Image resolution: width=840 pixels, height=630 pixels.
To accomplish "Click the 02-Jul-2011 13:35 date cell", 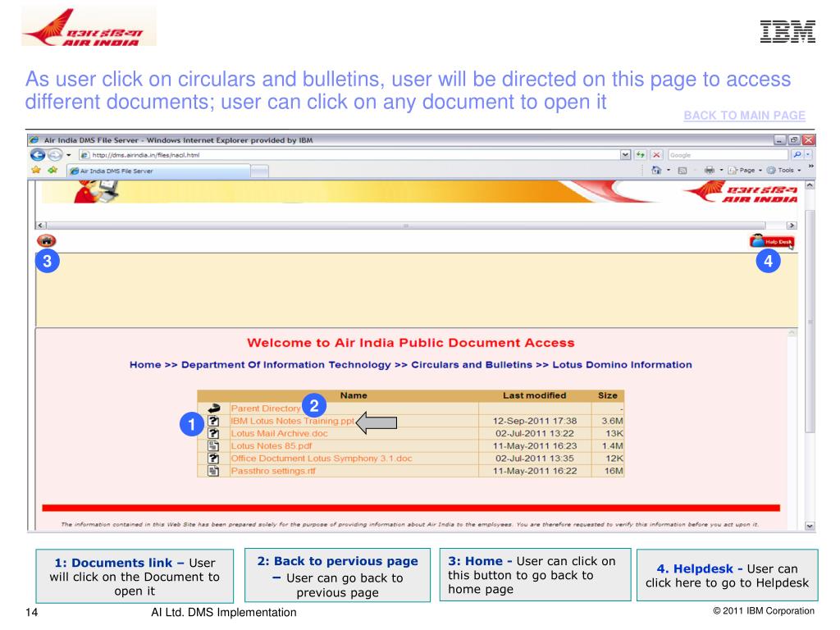I will click(x=535, y=459).
